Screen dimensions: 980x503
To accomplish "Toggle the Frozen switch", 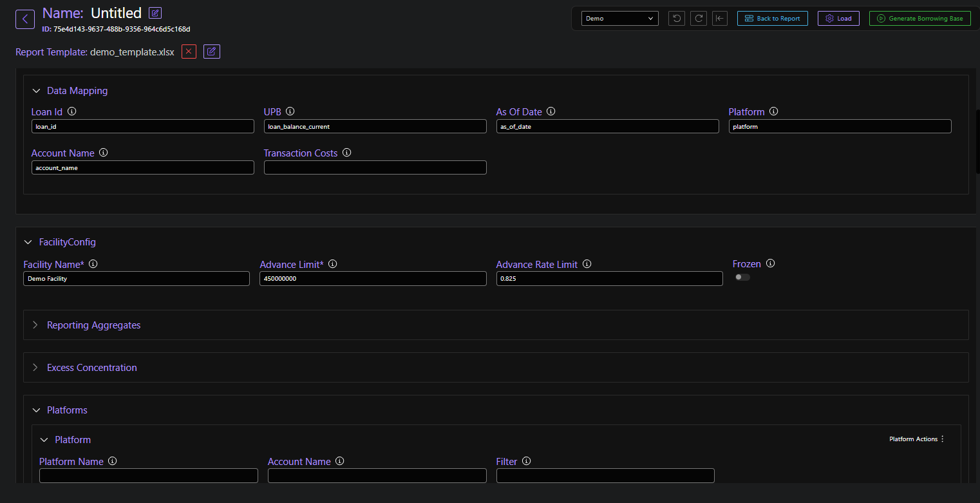I will coord(742,277).
